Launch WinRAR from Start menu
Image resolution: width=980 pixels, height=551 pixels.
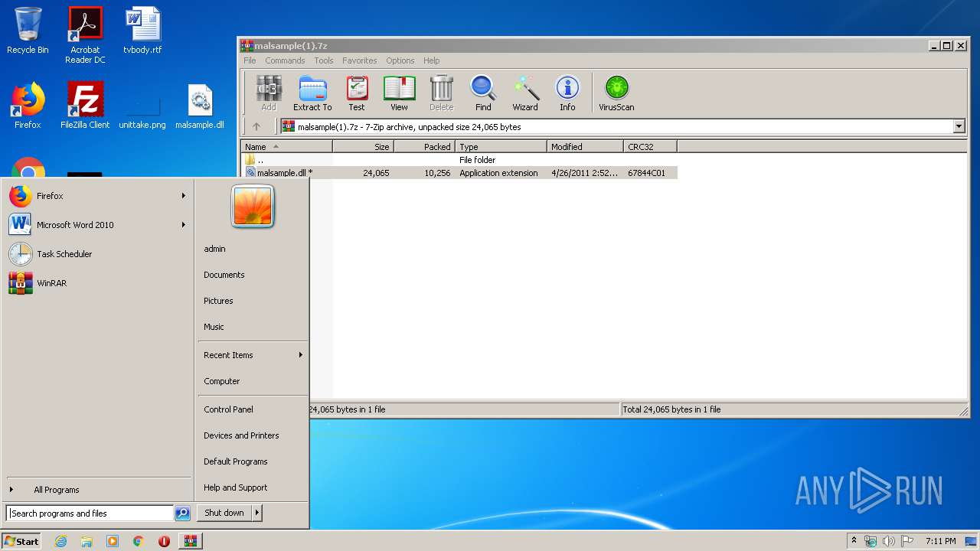(97, 283)
